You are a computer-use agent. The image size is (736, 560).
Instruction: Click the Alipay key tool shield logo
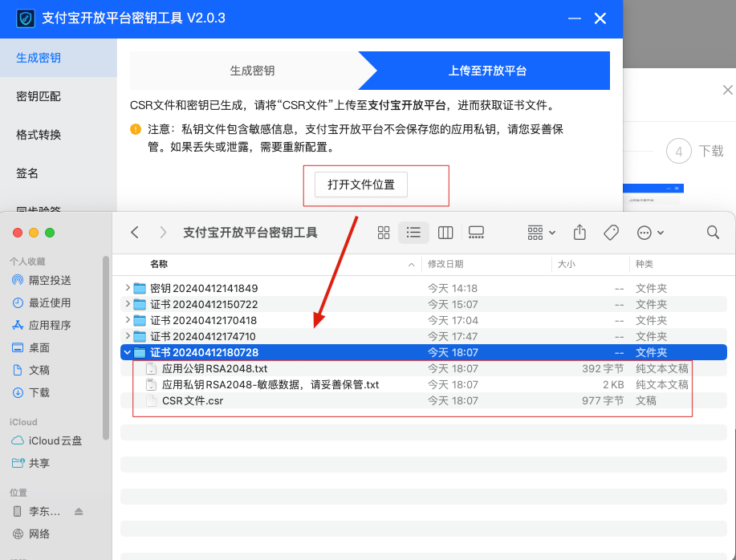26,18
